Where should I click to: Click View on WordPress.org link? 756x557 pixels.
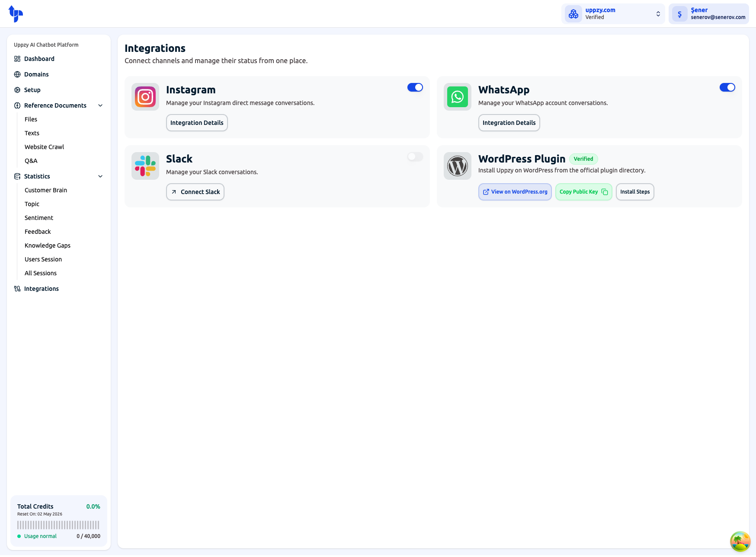point(515,192)
